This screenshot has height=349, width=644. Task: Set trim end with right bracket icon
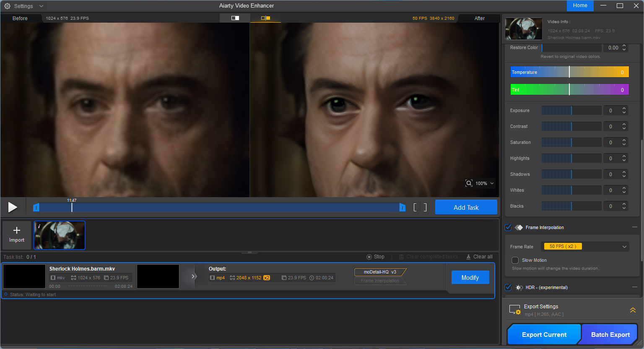[425, 207]
